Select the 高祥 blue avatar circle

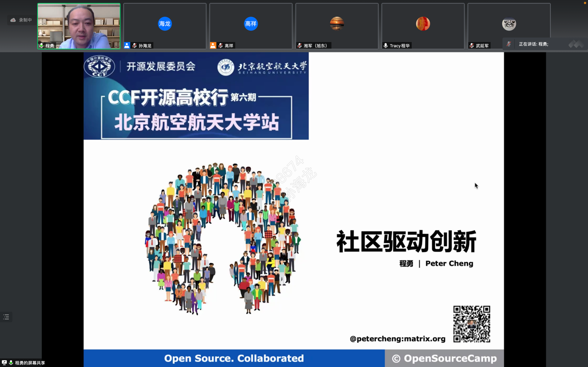(251, 24)
